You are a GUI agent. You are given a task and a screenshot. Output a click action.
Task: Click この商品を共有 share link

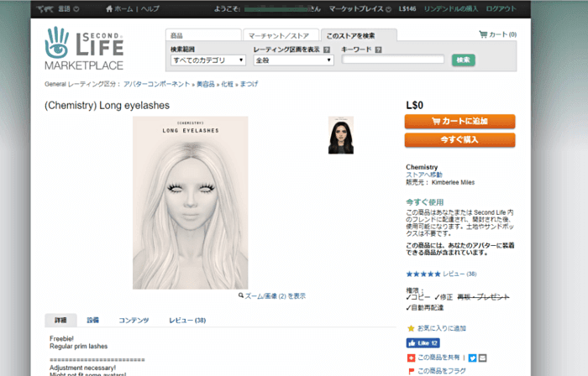[x=438, y=358]
